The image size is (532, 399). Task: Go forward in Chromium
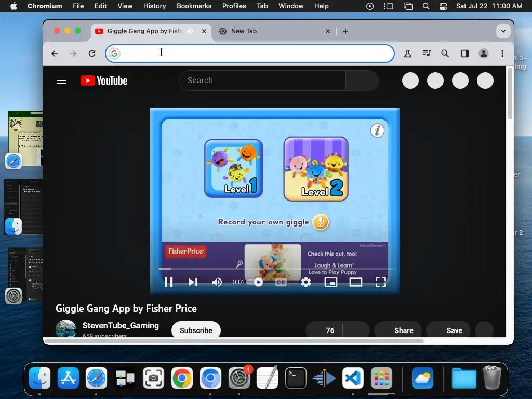[73, 54]
